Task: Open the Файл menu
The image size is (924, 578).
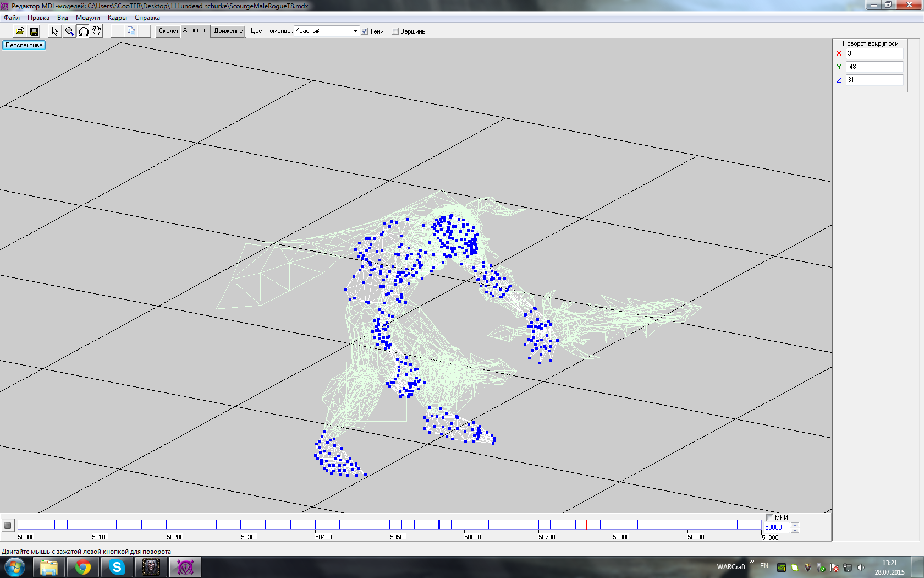Action: tap(12, 18)
